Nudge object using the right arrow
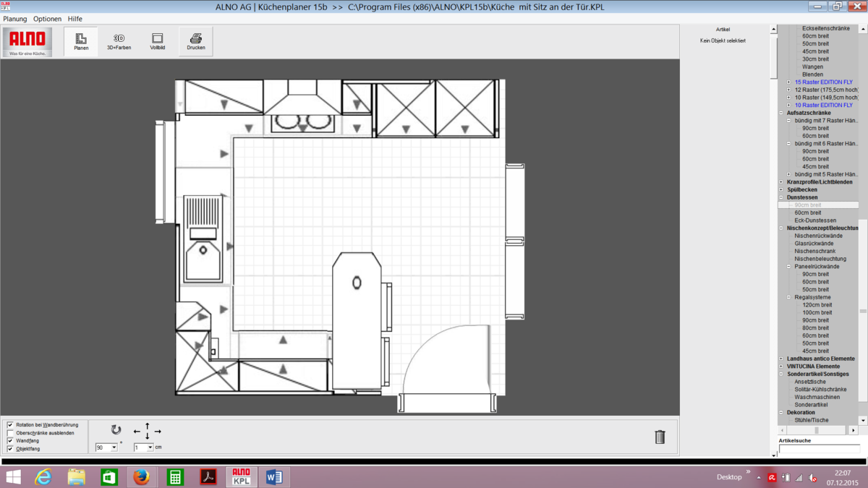 tap(158, 432)
